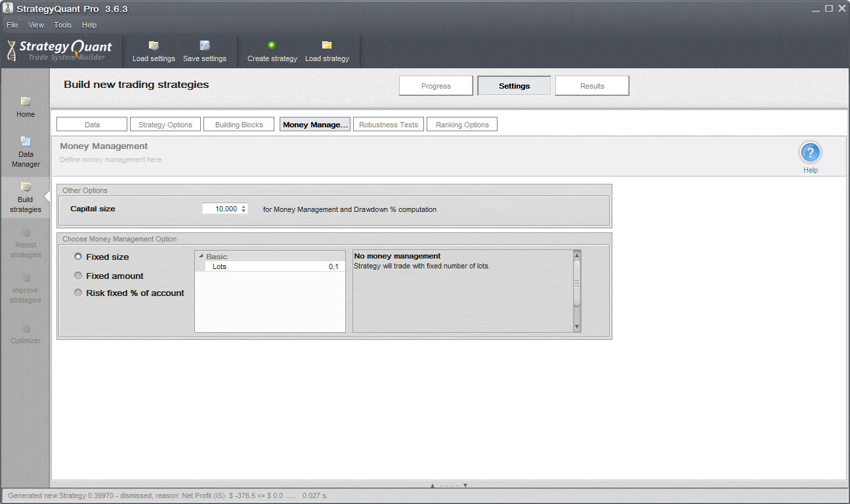Click the Progress button
850x504 pixels.
436,86
